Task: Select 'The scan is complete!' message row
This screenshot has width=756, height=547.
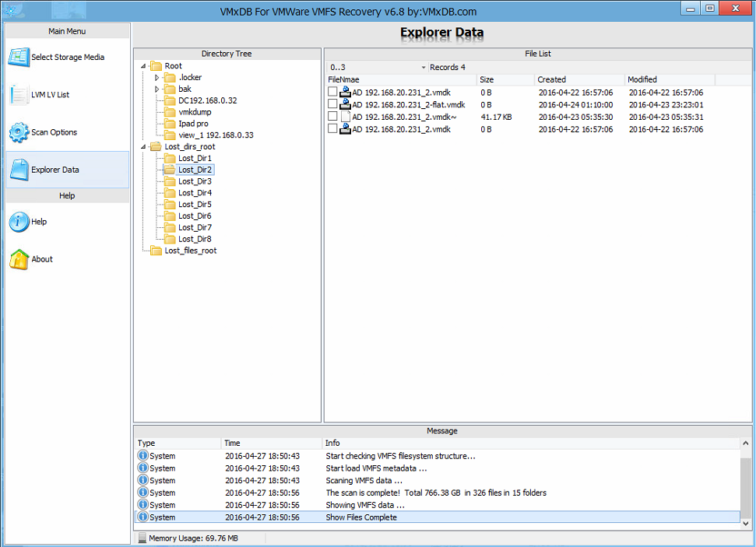Action: (438, 493)
